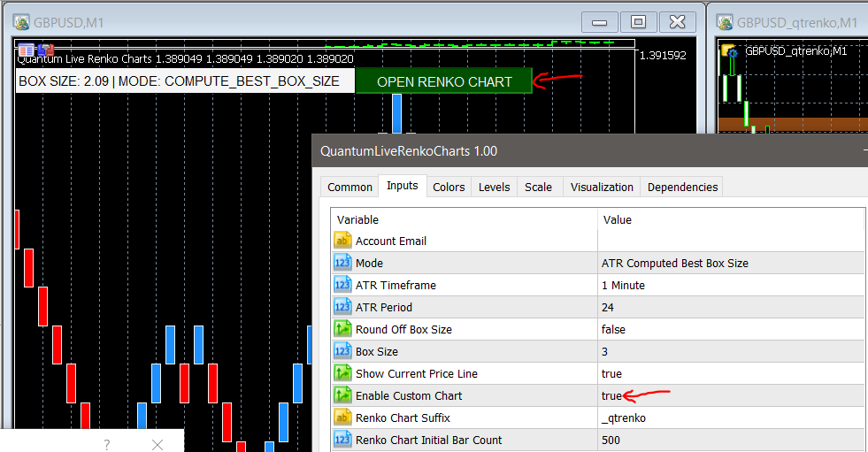Click the GBPUSD,M1 window title icon
The width and height of the screenshot is (868, 452).
pos(19,22)
